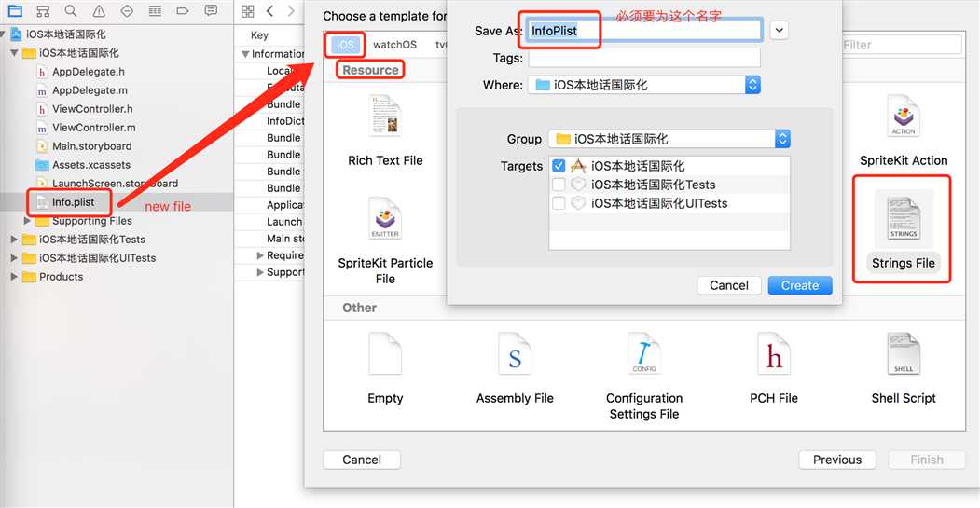The height and width of the screenshot is (508, 980).
Task: Collapse the Information property list row
Action: tap(245, 54)
